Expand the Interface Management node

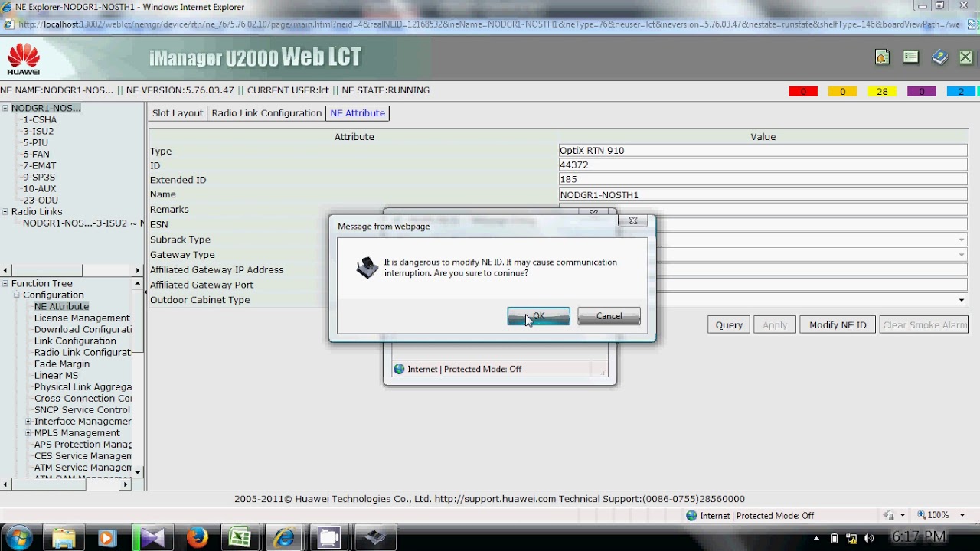pyautogui.click(x=28, y=421)
